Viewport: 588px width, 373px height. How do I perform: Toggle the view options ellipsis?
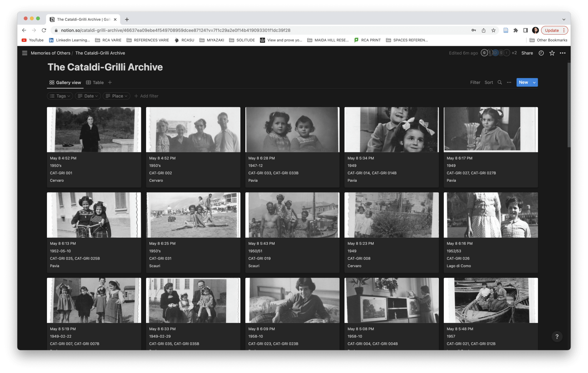click(x=510, y=82)
